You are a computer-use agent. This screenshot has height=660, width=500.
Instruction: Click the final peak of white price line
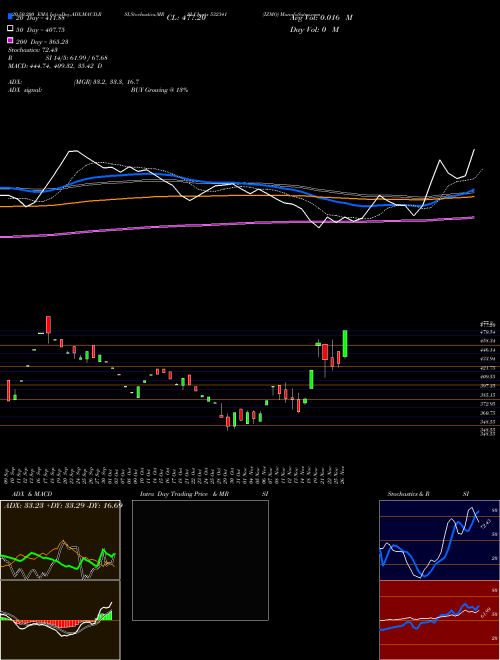pos(474,150)
